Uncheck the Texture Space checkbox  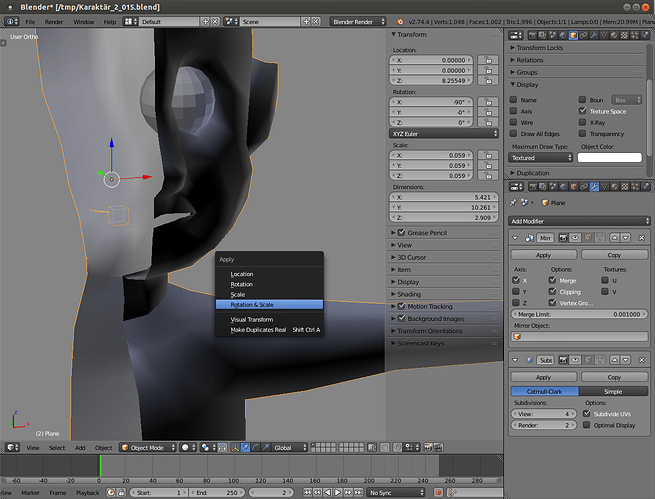point(582,111)
